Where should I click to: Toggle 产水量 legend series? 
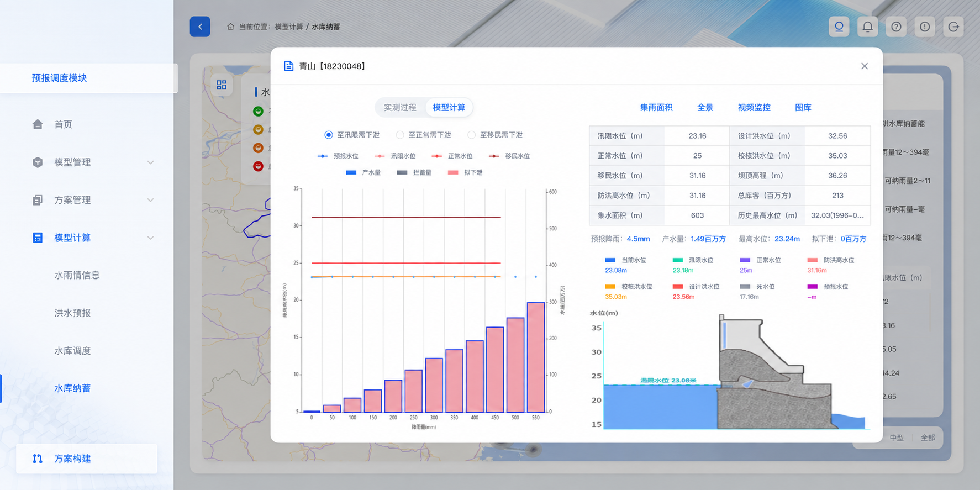[x=363, y=173]
